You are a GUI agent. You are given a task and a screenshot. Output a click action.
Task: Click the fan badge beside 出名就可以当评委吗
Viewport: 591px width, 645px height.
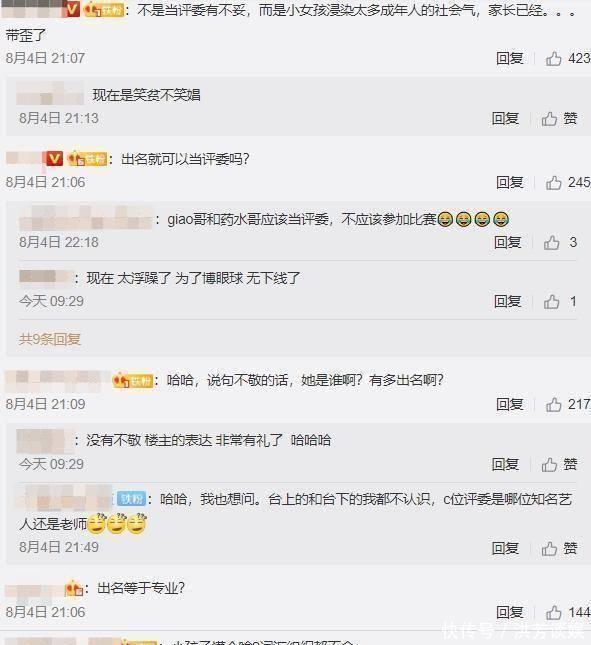[87, 159]
